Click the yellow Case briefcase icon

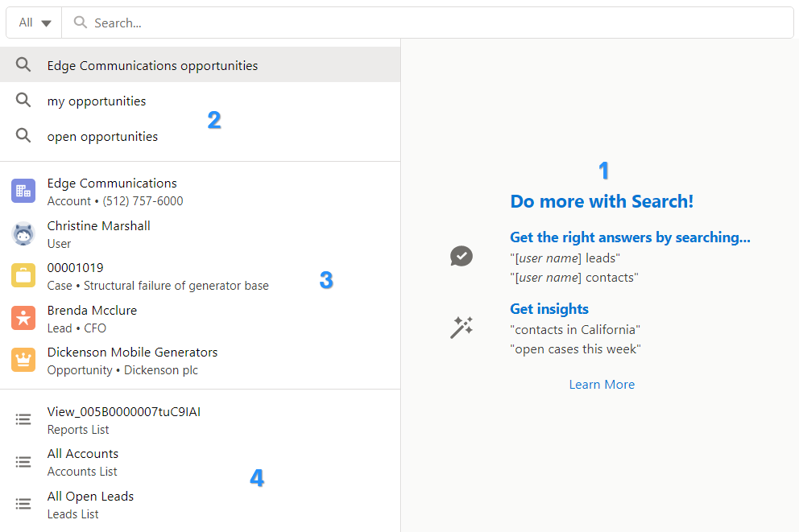[23, 275]
